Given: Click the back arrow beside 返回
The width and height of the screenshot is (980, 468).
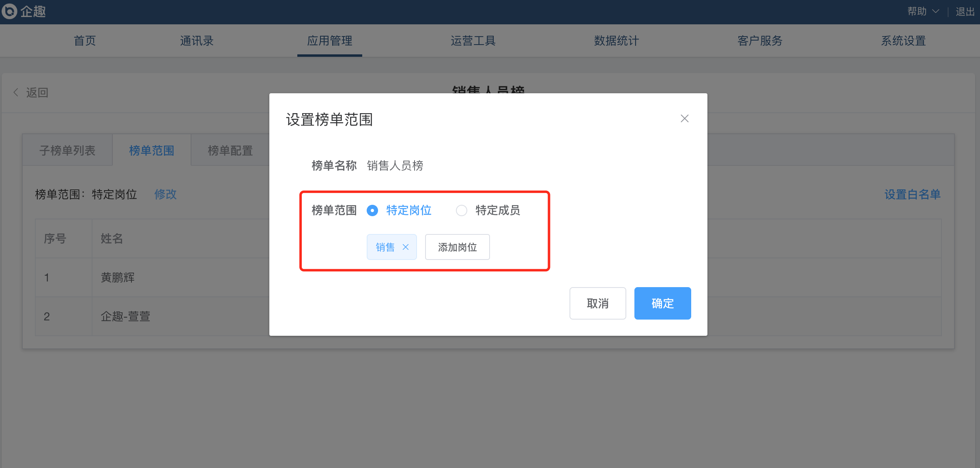Looking at the screenshot, I should [16, 92].
